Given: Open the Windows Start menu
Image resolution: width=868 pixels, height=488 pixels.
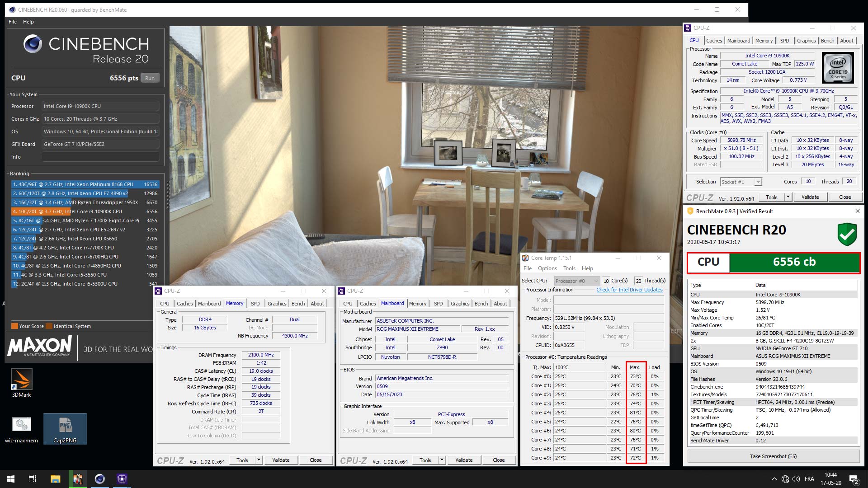Looking at the screenshot, I should click(11, 479).
